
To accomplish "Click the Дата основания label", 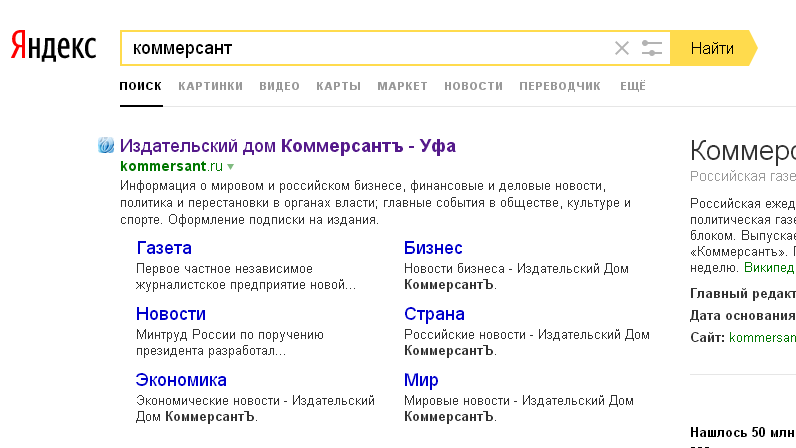I will pyautogui.click(x=743, y=315).
